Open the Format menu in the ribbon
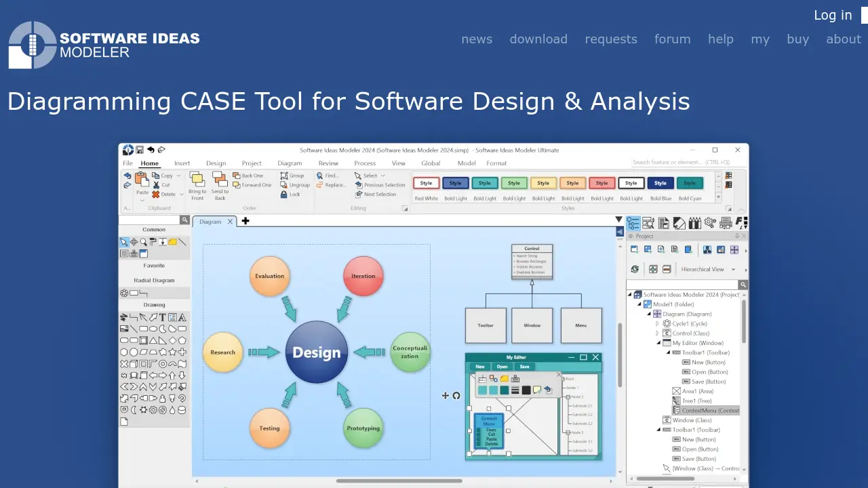 point(496,163)
